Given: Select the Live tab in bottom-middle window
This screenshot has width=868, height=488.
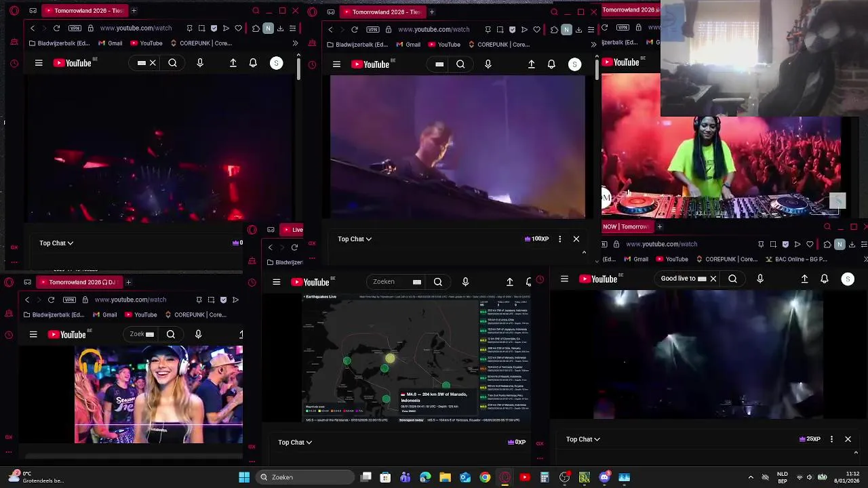Looking at the screenshot, I should pos(292,230).
